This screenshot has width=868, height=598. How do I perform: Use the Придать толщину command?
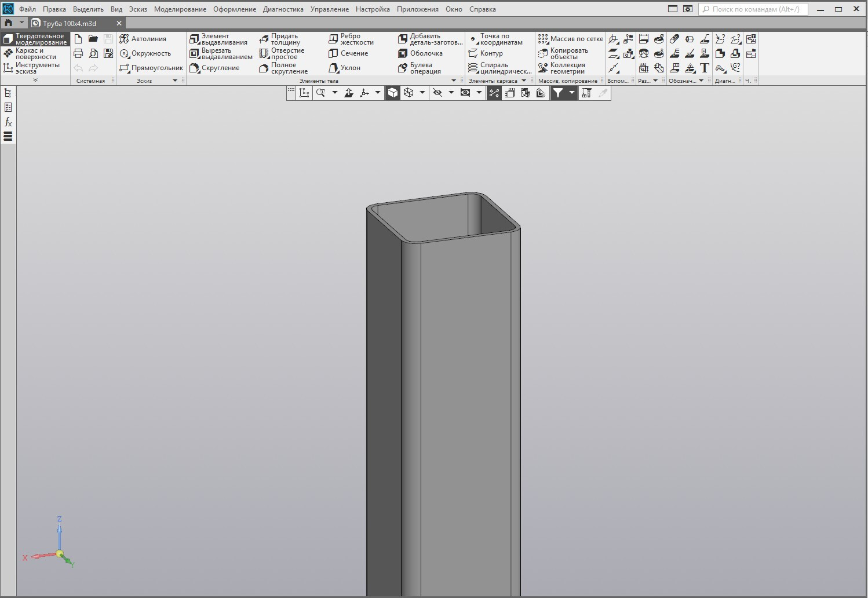tap(280, 39)
